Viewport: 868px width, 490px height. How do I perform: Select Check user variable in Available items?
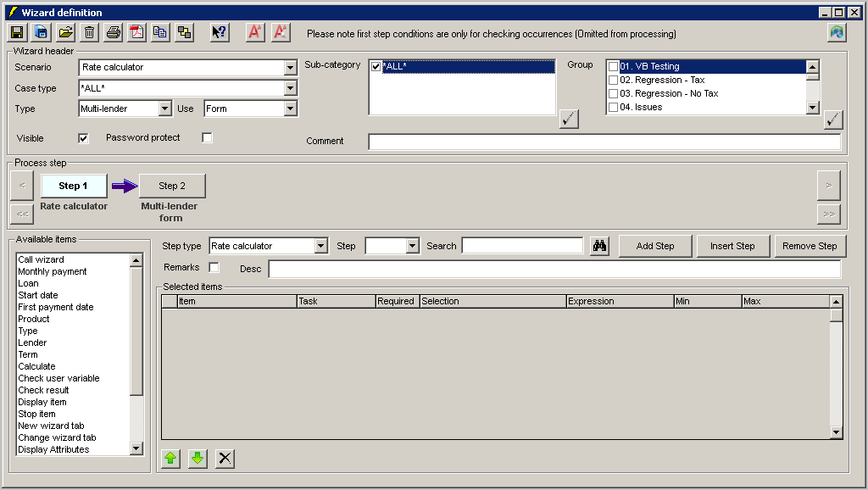(x=58, y=378)
